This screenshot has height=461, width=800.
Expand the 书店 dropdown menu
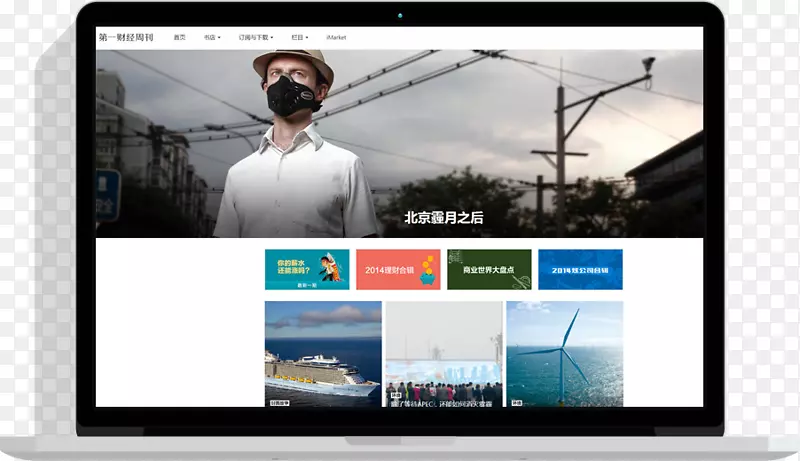click(212, 37)
